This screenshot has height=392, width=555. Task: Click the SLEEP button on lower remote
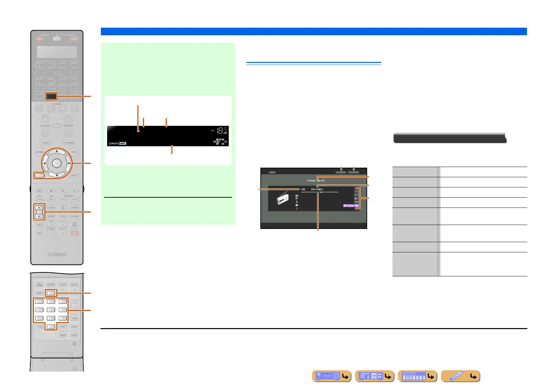pos(74,318)
